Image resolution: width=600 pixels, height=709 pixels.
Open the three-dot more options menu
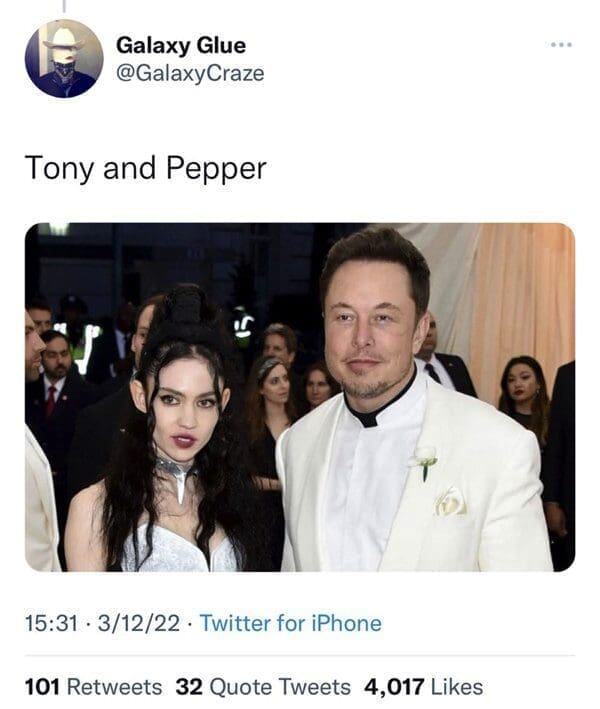click(x=563, y=45)
